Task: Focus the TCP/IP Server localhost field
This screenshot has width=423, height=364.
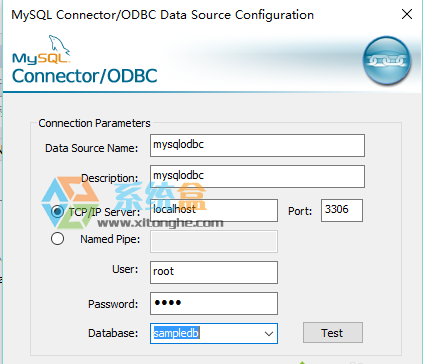Action: [x=214, y=210]
